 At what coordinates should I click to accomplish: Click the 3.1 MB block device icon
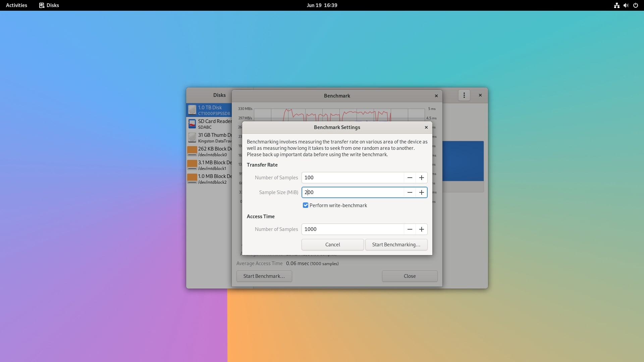point(192,165)
